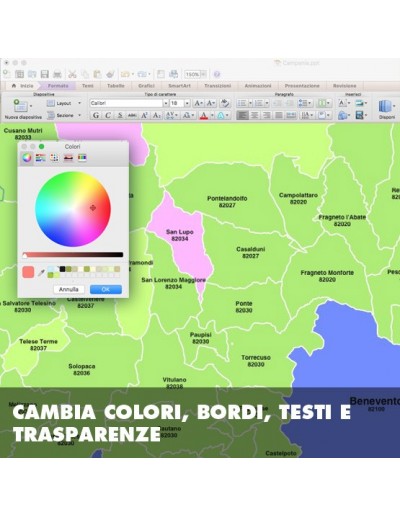Redo the action in the toolbar

click(142, 74)
